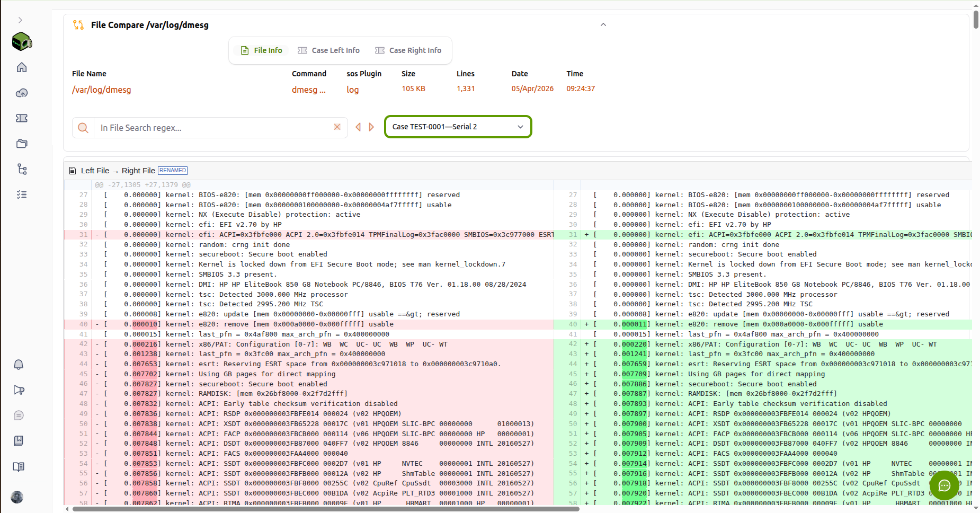
Task: Open announcements via the megaphone icon
Action: point(18,390)
